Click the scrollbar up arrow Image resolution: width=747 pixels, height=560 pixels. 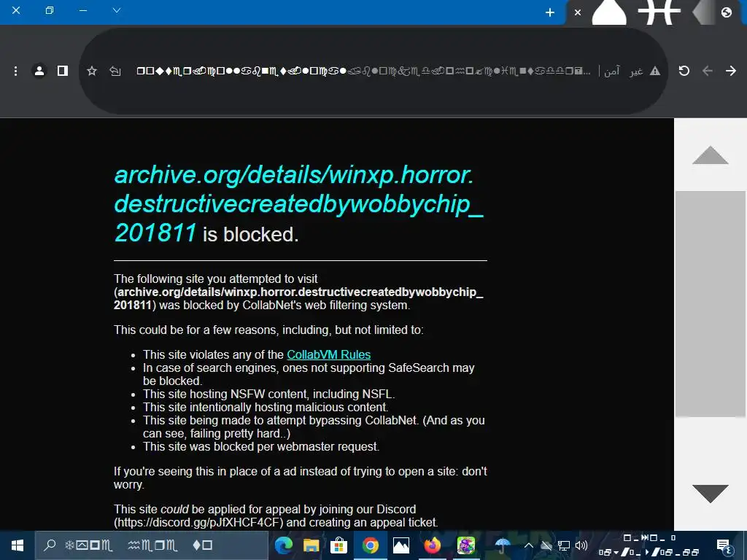point(711,155)
